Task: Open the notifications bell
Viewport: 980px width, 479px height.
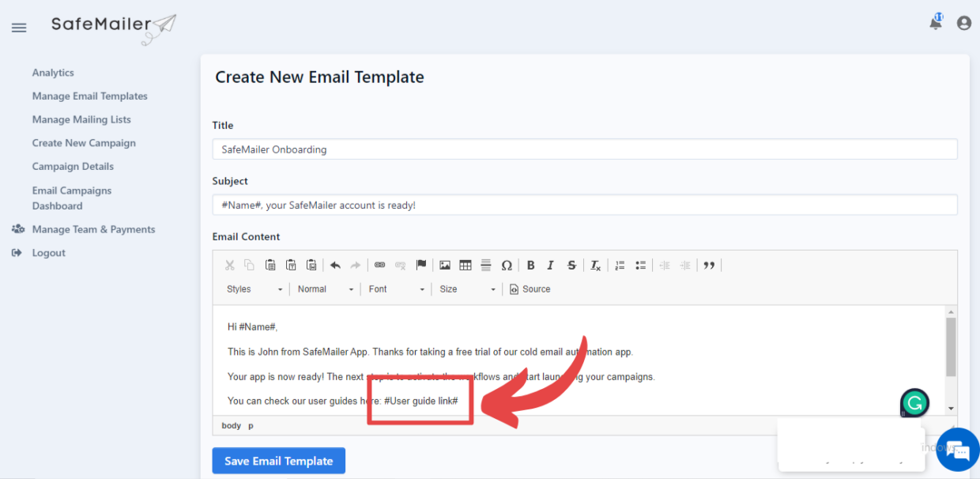Action: point(936,23)
